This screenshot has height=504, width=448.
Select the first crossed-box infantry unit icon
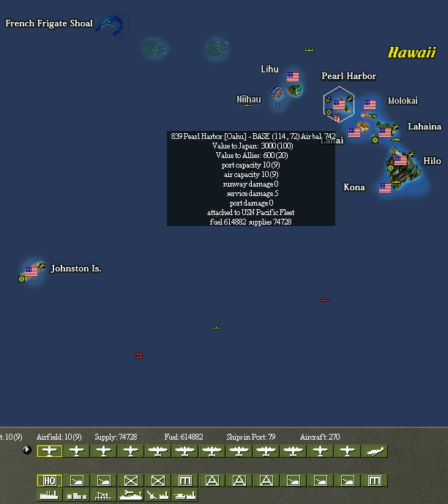click(x=131, y=481)
